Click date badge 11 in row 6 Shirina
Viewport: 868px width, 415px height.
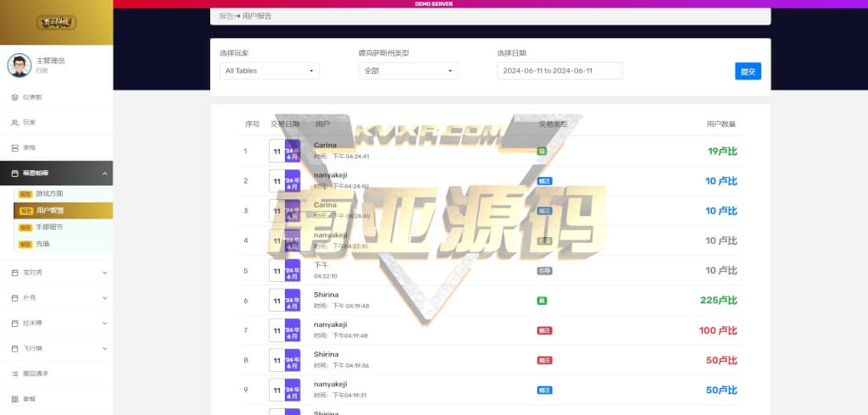(285, 301)
